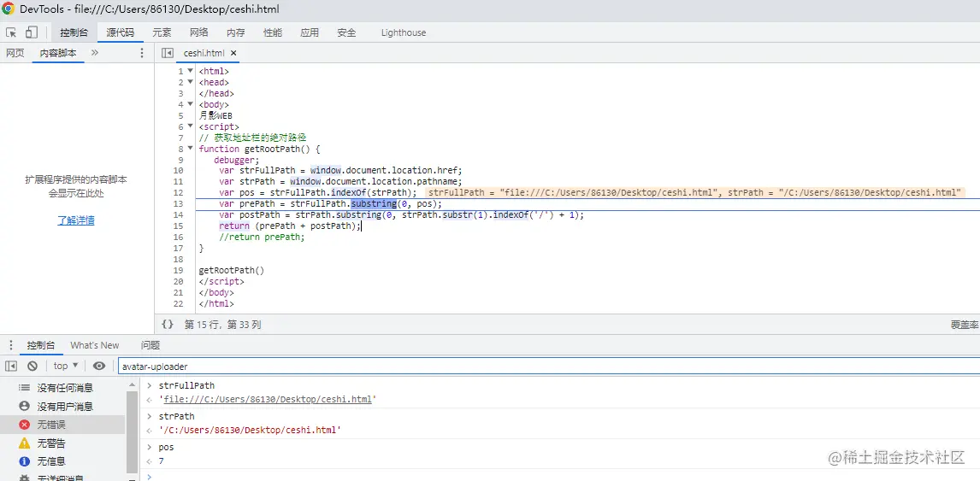Image resolution: width=980 pixels, height=481 pixels.
Task: Toggle the console sidebar icon
Action: click(x=11, y=366)
